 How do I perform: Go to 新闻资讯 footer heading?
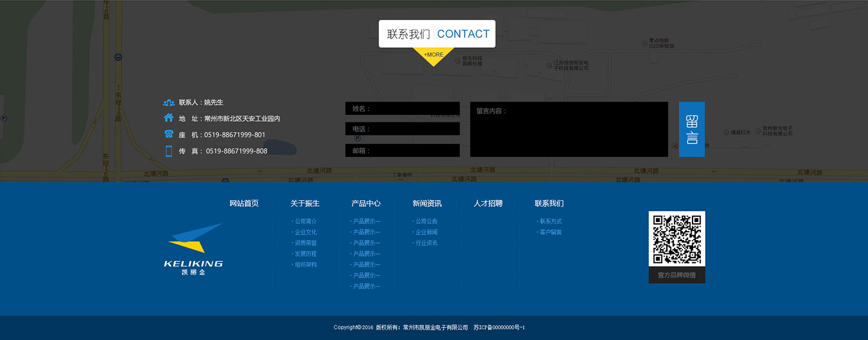click(427, 204)
